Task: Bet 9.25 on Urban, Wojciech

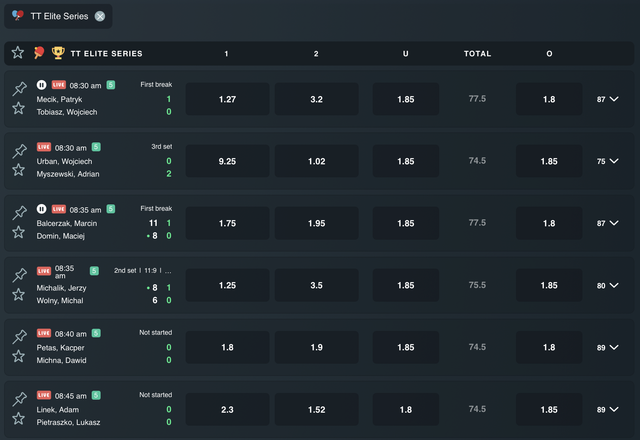Action: [227, 161]
